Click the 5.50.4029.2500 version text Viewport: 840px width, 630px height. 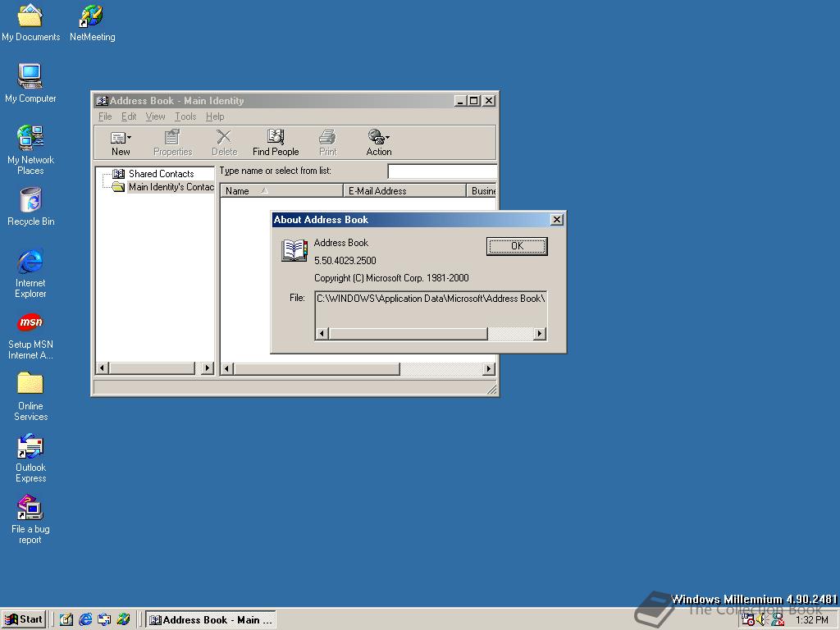(x=345, y=260)
